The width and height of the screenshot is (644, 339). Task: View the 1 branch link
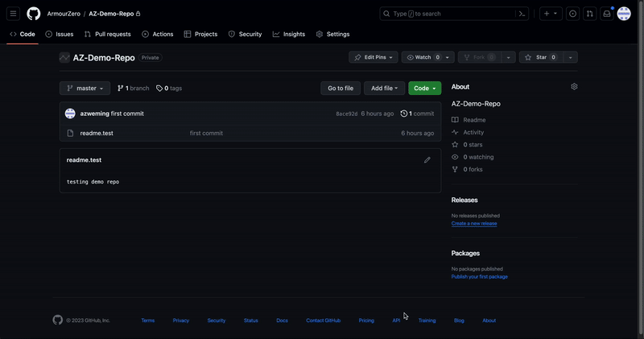pyautogui.click(x=133, y=88)
